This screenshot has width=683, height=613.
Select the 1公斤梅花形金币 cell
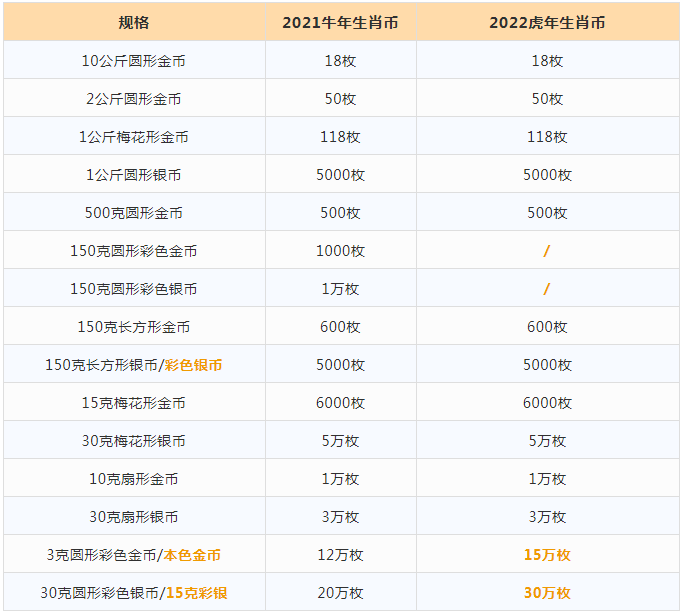[134, 137]
